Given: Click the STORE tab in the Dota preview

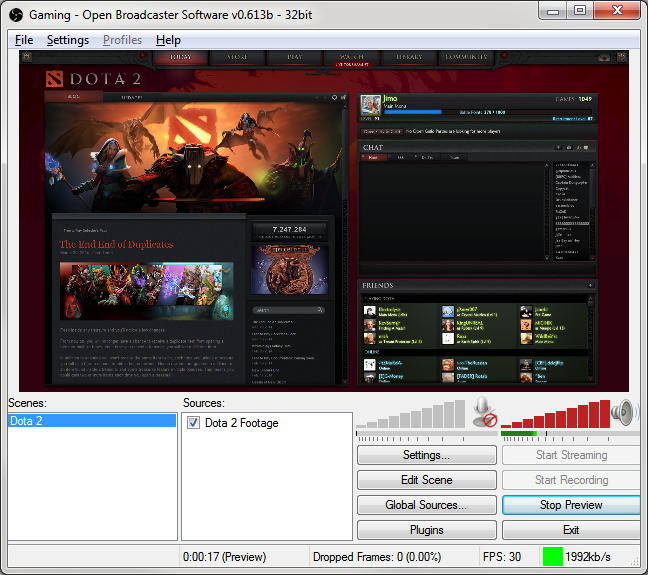Looking at the screenshot, I should [x=237, y=57].
